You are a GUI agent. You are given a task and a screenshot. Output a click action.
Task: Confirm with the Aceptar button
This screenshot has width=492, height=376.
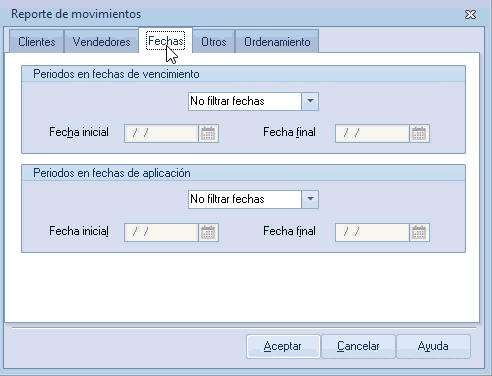coord(283,346)
